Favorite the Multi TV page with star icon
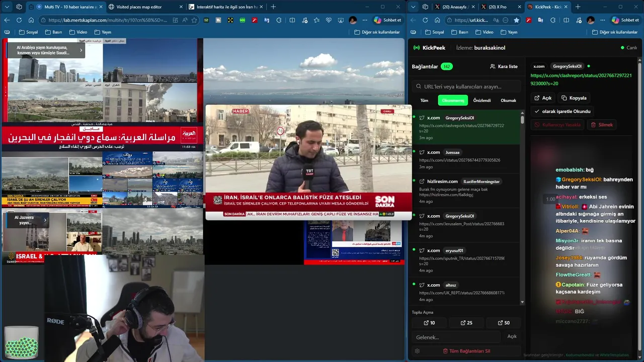The image size is (644, 362). [x=194, y=20]
